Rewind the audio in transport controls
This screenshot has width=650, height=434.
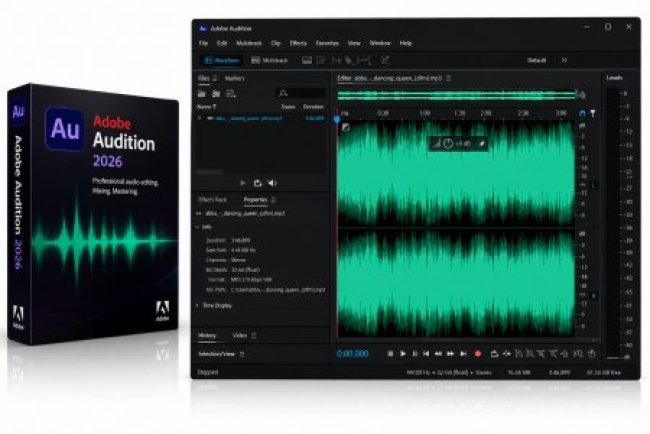click(438, 354)
